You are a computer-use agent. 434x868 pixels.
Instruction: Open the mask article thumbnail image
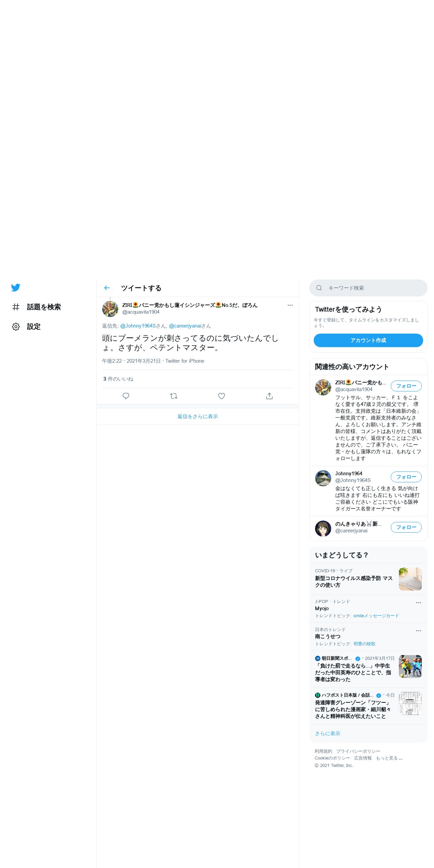tap(410, 579)
